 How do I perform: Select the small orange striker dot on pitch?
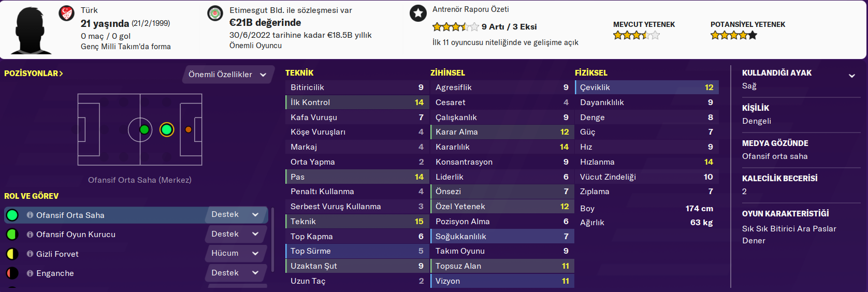(189, 129)
